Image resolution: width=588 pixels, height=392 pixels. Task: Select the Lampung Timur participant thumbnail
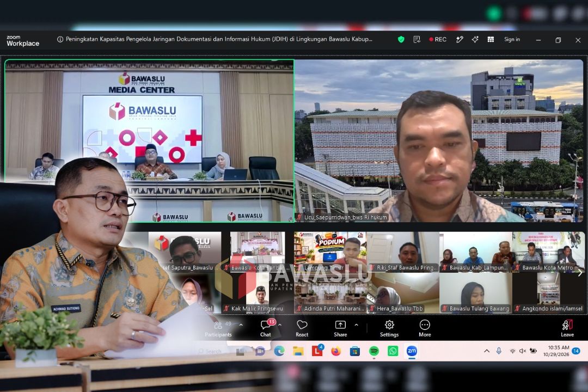click(x=330, y=252)
